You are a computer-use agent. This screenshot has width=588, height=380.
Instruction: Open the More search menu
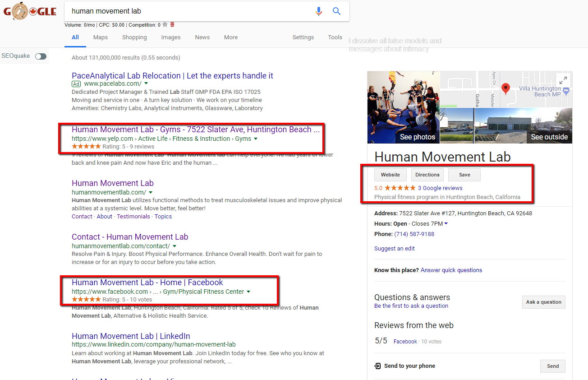point(231,37)
